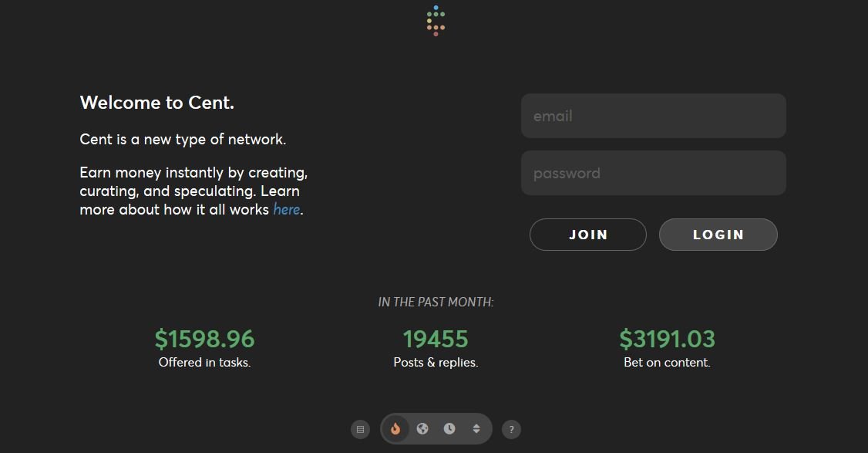This screenshot has height=453, width=868.
Task: Click the 'IN THE PAST MONTH:' caption
Action: click(x=436, y=303)
